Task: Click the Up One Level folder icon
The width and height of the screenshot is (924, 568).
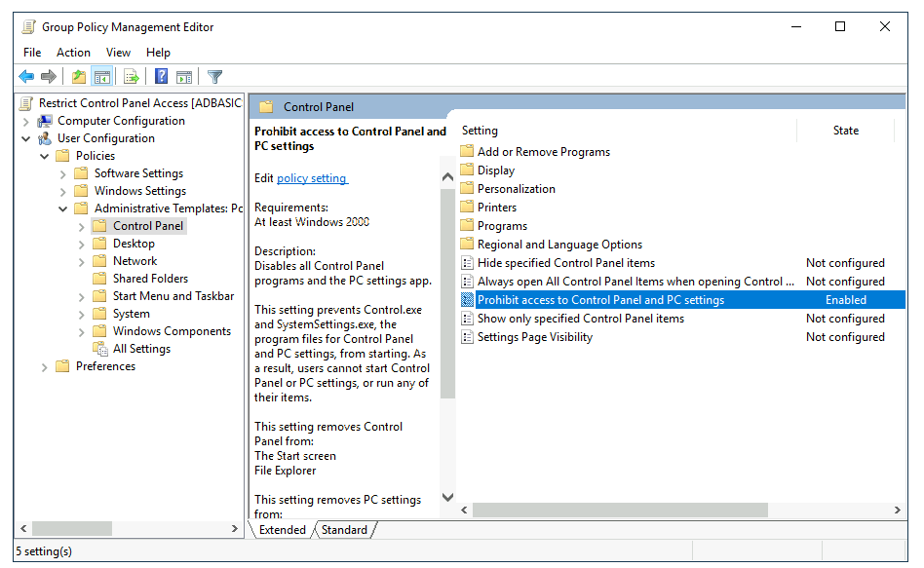Action: [x=79, y=77]
